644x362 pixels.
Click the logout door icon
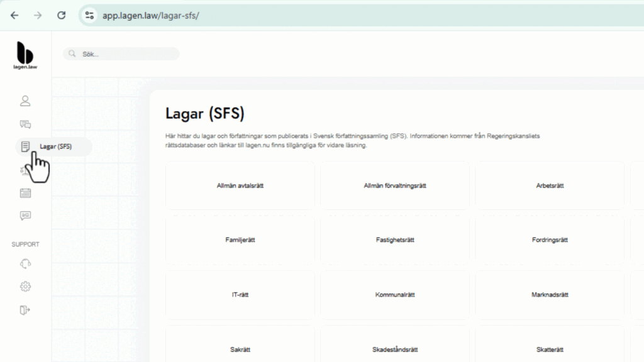pyautogui.click(x=25, y=310)
